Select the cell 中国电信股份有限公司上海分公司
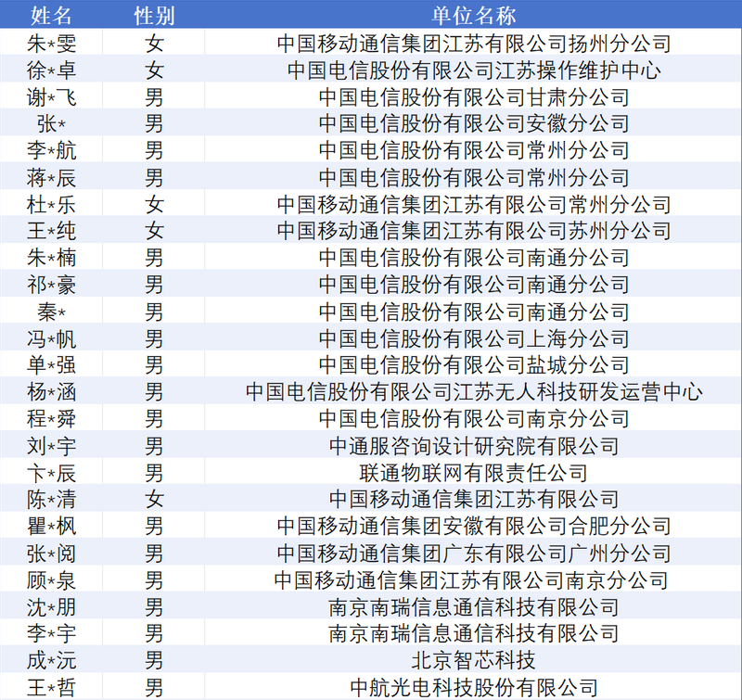Image resolution: width=742 pixels, height=700 pixels. [474, 338]
